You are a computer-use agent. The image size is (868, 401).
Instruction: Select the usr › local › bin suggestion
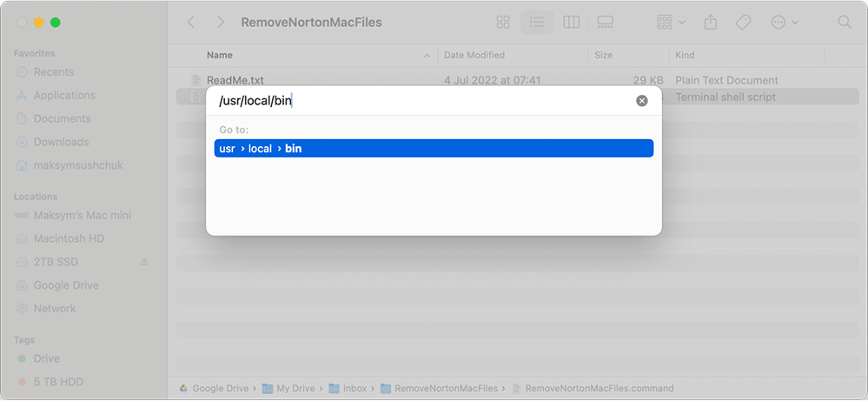tap(434, 149)
